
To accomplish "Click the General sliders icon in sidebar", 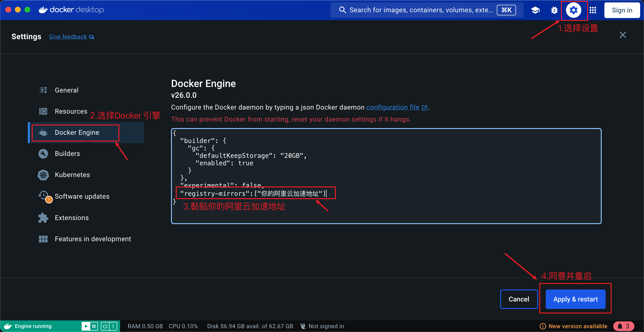I will [x=43, y=90].
